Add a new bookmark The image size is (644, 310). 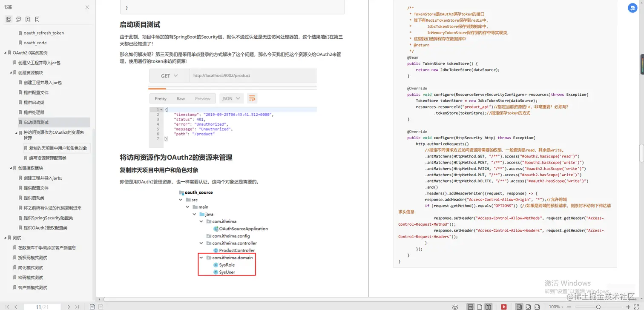point(28,19)
